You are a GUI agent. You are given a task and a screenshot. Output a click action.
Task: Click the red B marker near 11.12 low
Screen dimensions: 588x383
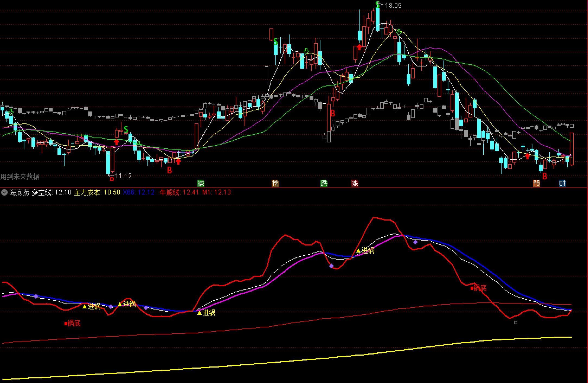112,179
